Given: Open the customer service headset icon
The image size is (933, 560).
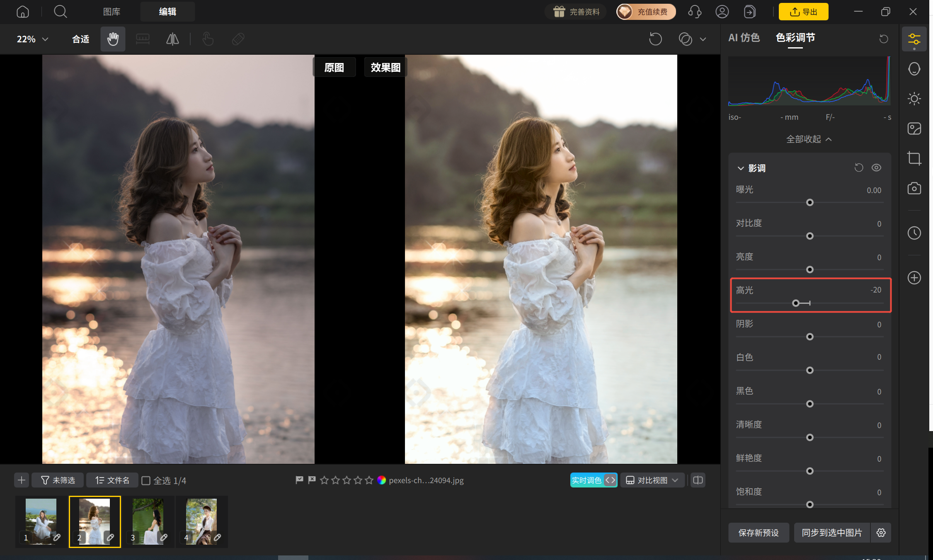Looking at the screenshot, I should point(695,12).
